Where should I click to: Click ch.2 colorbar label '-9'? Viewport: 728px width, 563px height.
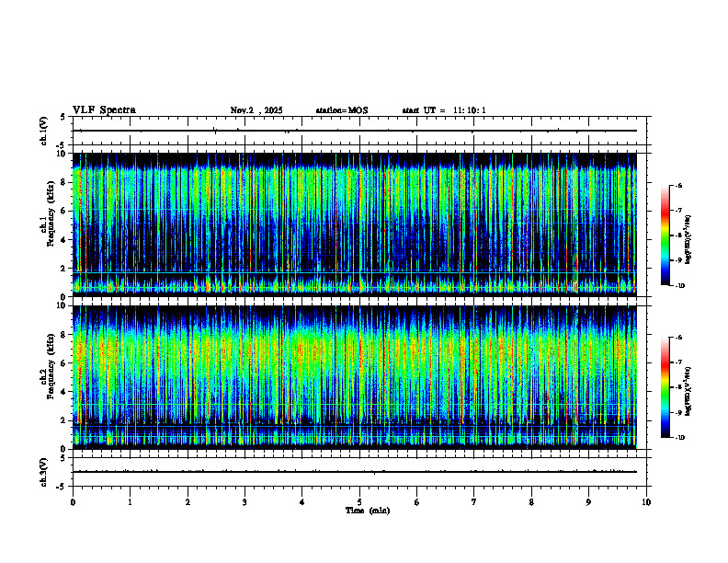pos(678,412)
